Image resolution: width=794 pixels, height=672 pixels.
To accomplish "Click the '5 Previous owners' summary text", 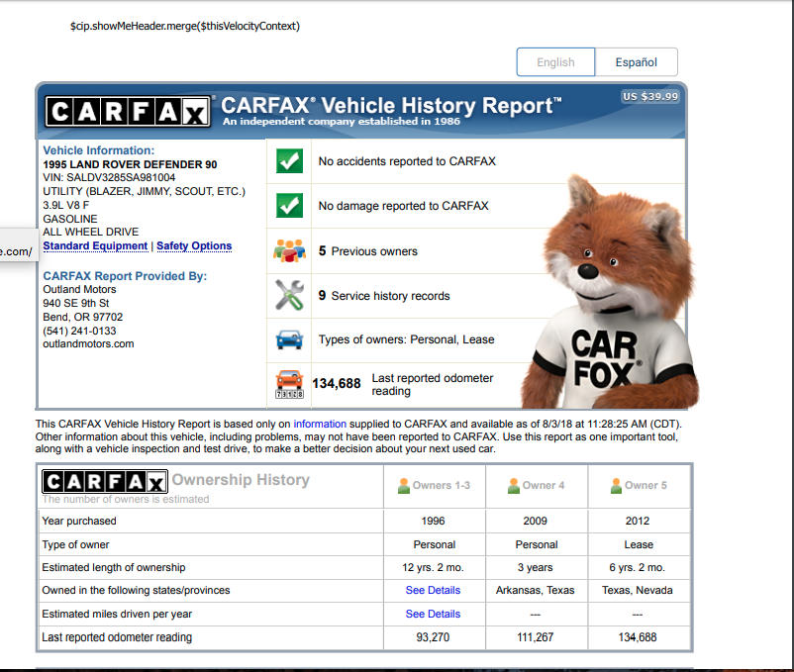I will [x=368, y=251].
